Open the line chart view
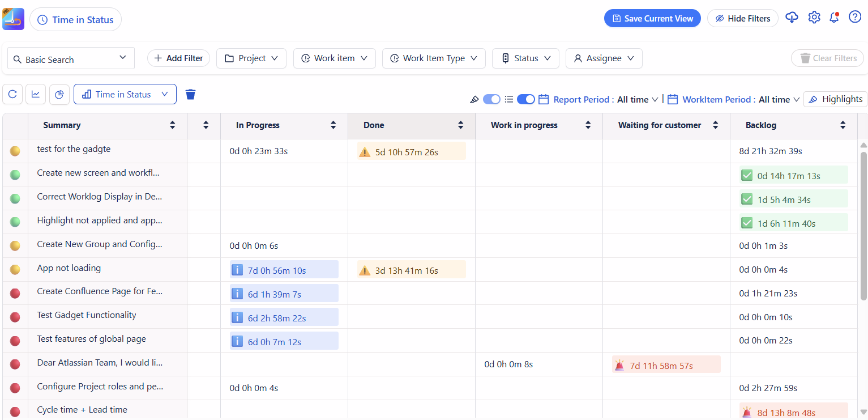 tap(36, 95)
